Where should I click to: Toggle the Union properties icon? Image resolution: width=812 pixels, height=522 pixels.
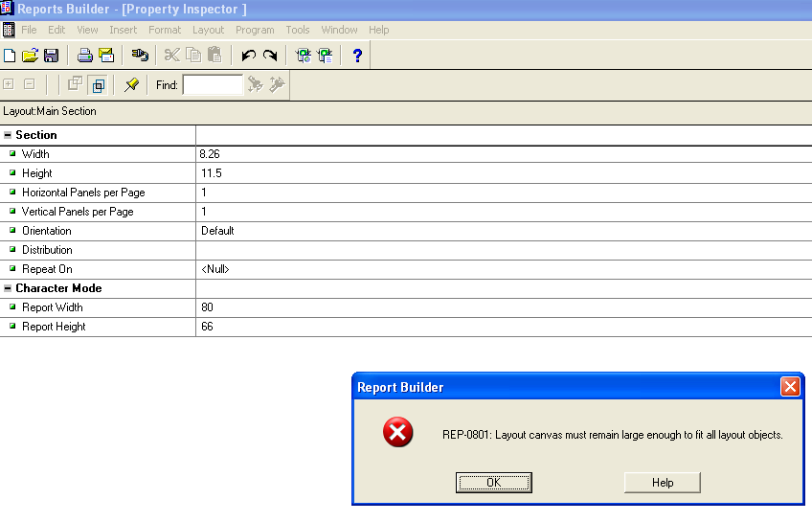75,84
